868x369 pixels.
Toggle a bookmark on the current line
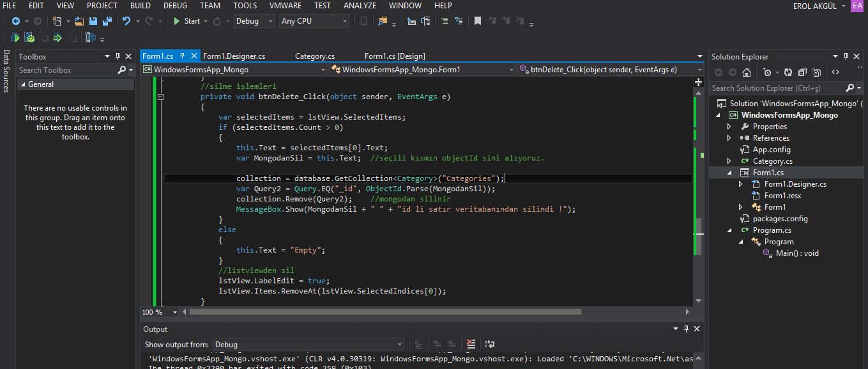(478, 21)
